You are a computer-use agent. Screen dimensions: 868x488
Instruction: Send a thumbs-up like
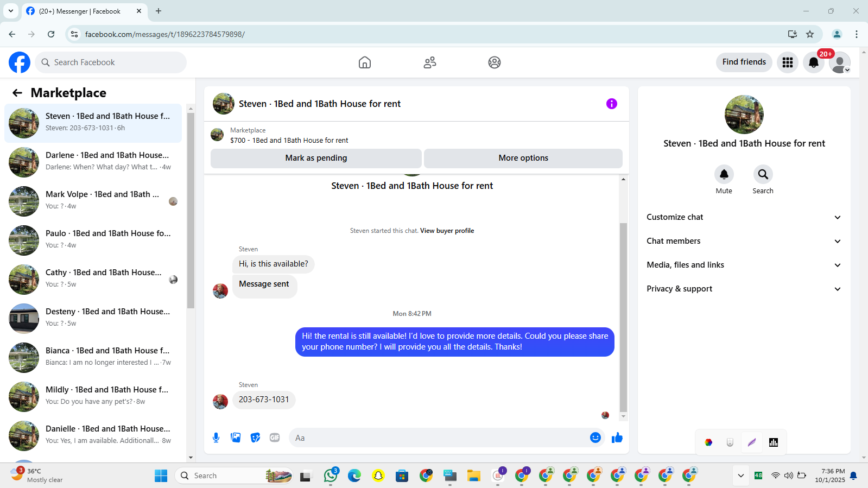(617, 438)
